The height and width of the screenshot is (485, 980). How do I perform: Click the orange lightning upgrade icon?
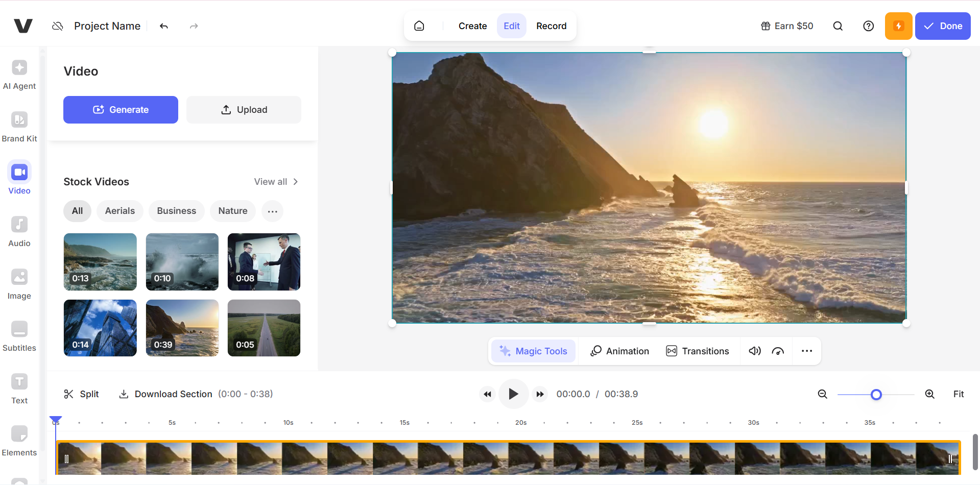[x=898, y=26]
